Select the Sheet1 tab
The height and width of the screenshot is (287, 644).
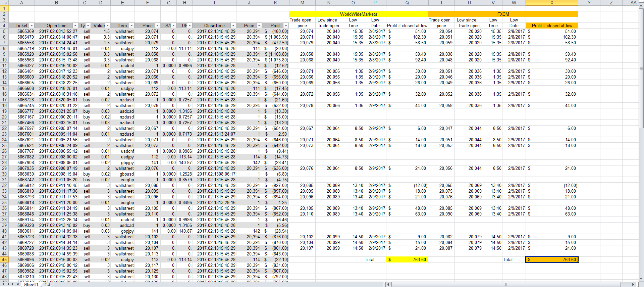click(x=31, y=284)
